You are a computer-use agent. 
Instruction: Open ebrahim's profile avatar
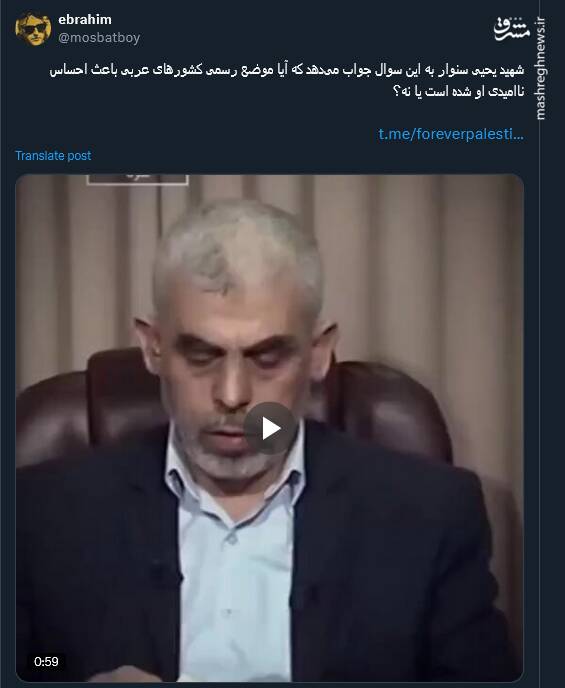point(33,29)
